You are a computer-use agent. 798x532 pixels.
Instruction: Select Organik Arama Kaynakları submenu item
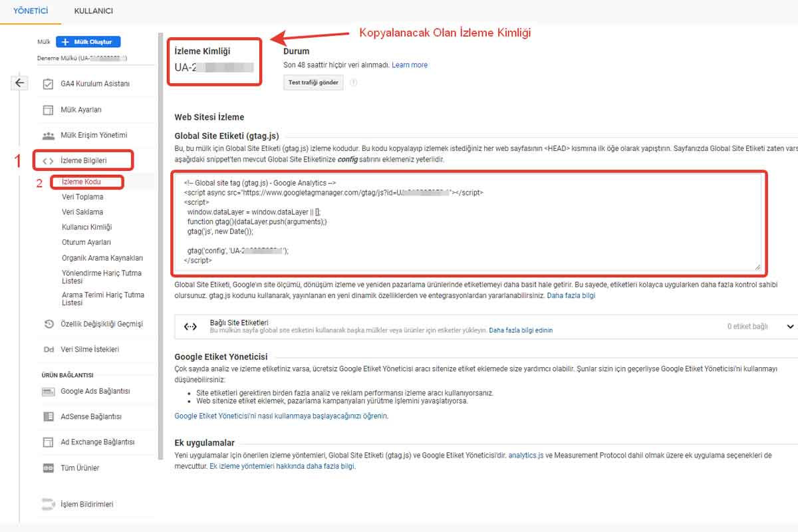click(102, 258)
